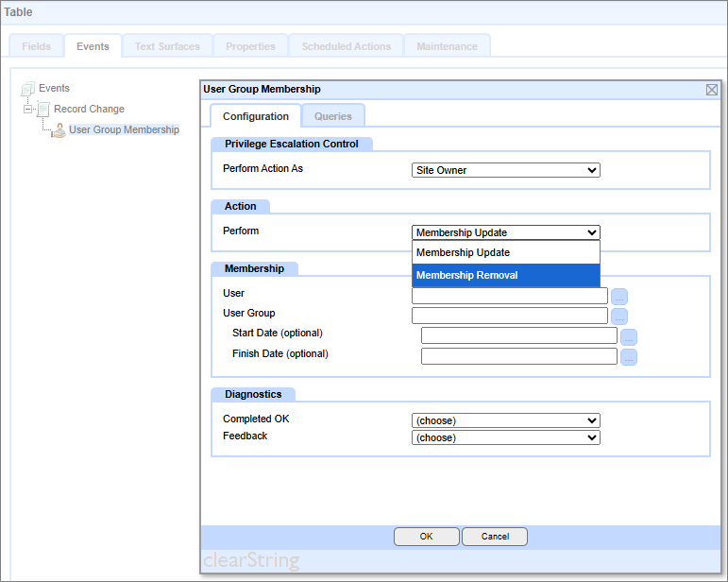The image size is (728, 582).
Task: Close the User Group Membership dialog
Action: (x=712, y=90)
